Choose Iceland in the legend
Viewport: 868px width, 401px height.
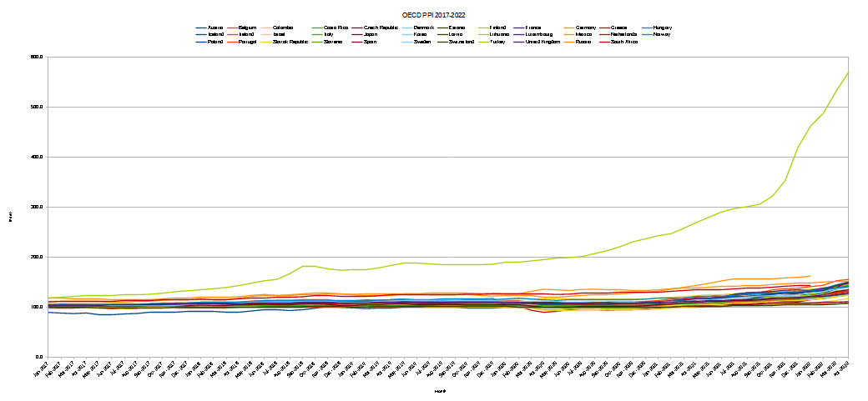216,34
